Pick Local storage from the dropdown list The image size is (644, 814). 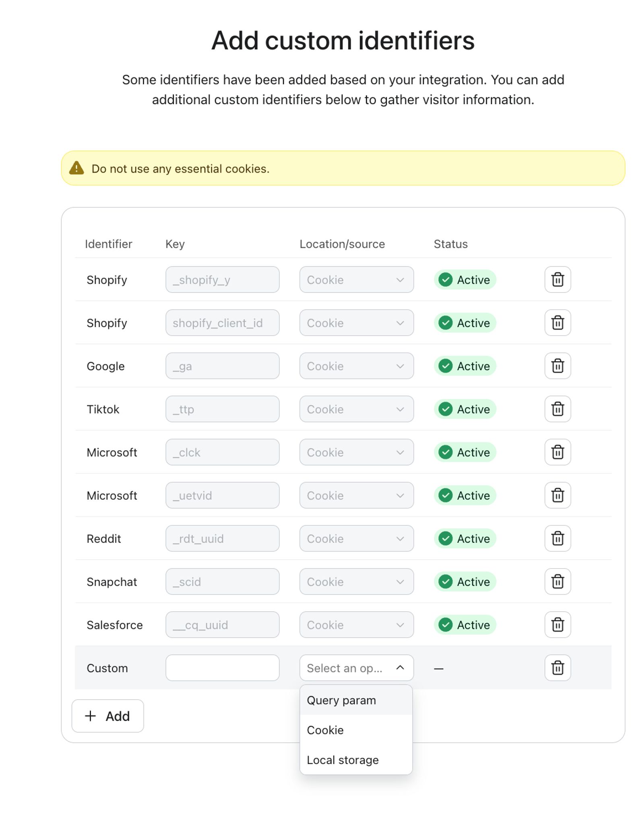(356, 760)
